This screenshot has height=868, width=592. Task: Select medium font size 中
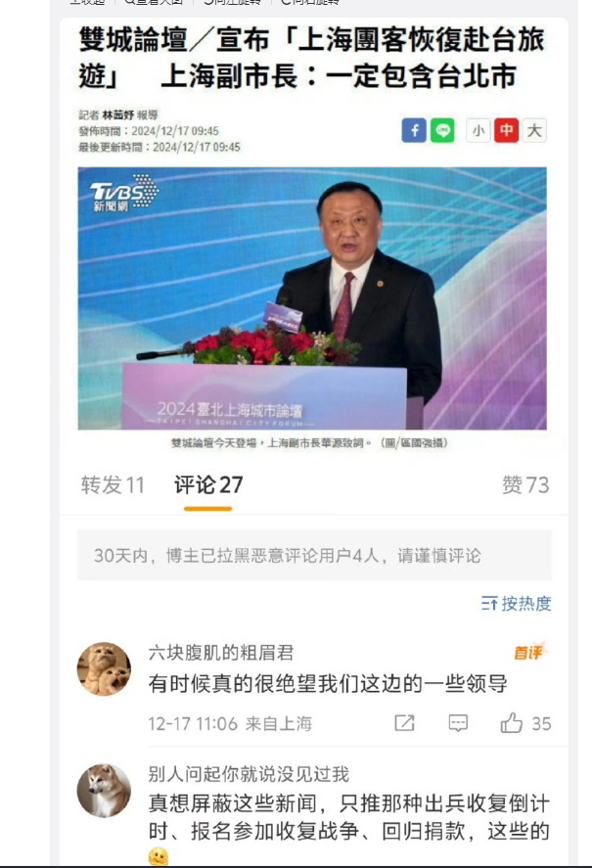click(506, 131)
